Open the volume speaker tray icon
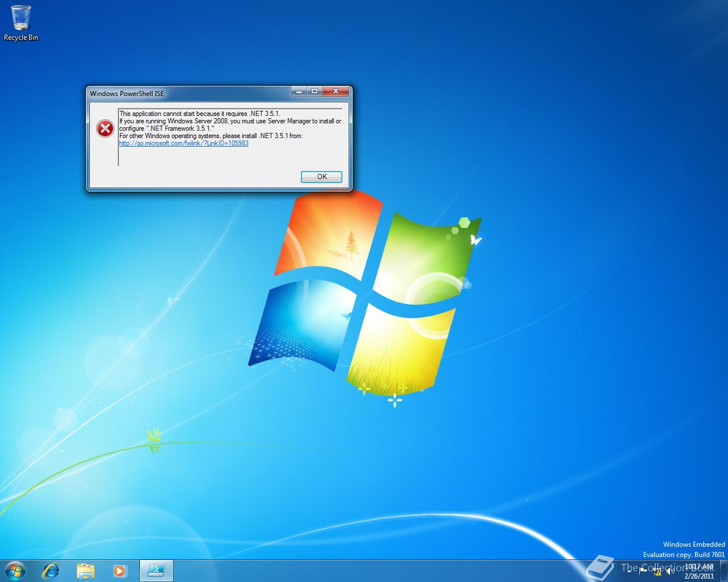The width and height of the screenshot is (728, 582). click(671, 571)
